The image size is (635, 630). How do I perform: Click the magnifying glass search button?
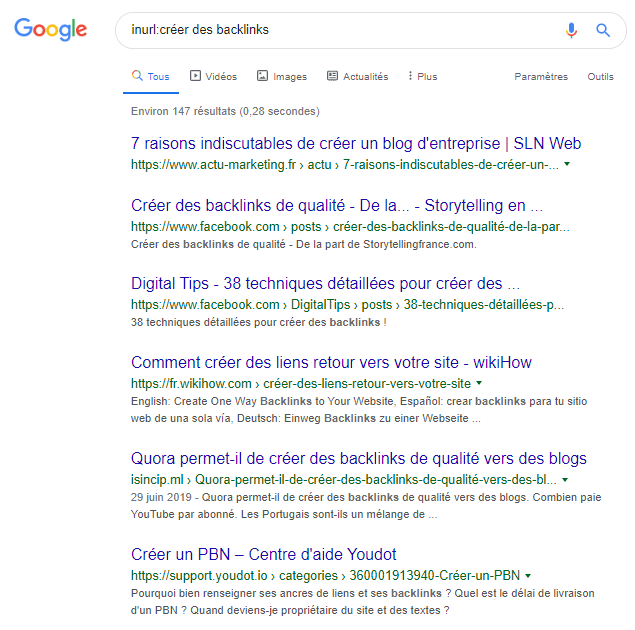603,30
